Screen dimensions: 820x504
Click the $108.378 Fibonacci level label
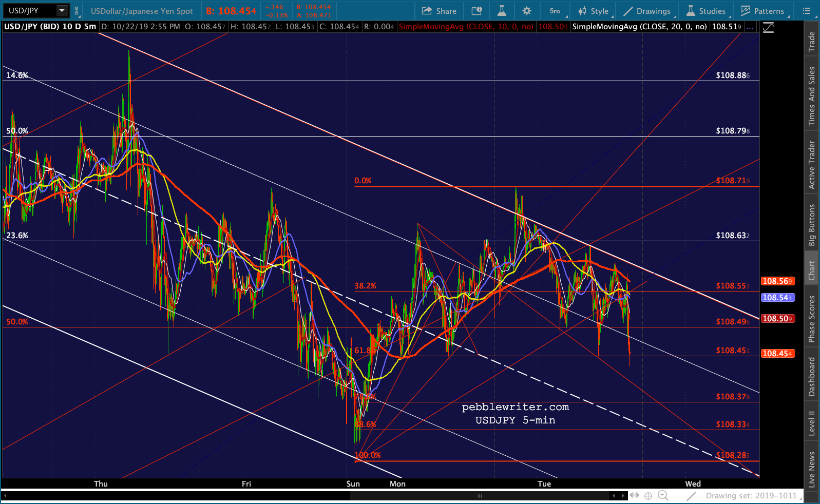coord(733,397)
